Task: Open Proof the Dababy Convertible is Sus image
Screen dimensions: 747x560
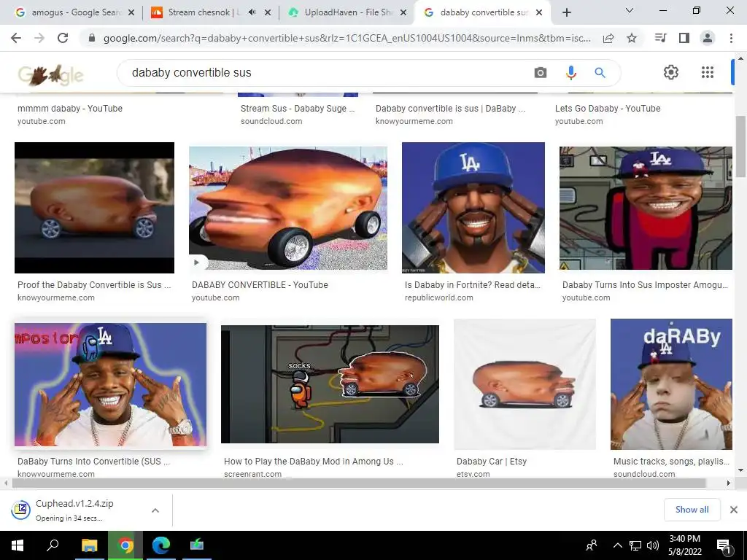Action: click(x=94, y=208)
